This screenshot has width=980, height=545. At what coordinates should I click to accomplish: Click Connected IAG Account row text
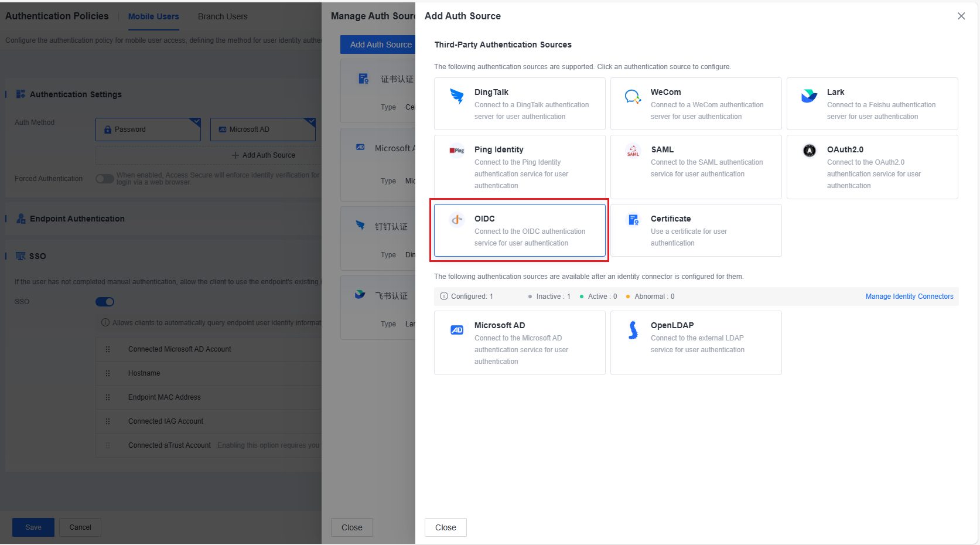(166, 421)
